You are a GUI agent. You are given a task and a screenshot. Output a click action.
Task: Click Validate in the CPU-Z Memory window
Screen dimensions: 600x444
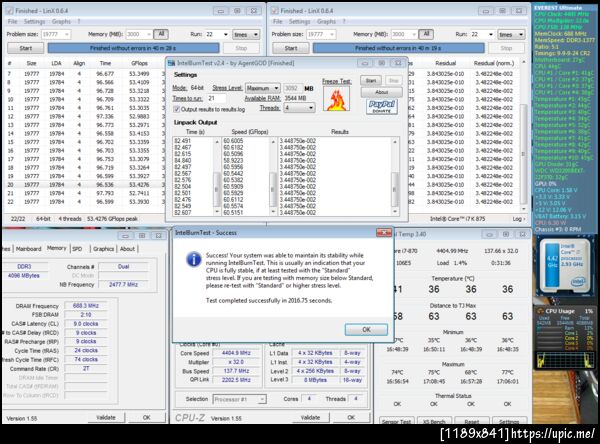tap(106, 418)
